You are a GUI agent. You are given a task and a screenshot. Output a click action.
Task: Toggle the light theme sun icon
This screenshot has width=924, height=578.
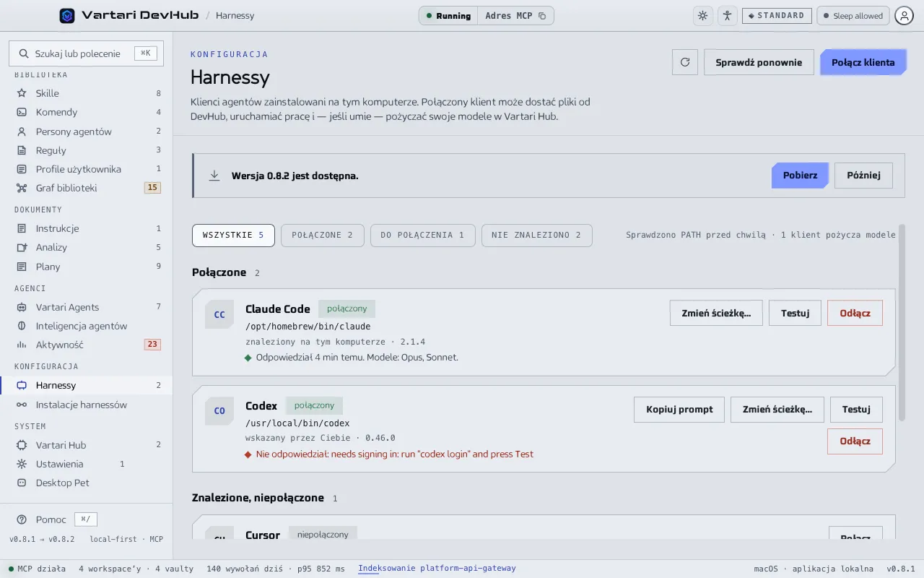(x=702, y=16)
